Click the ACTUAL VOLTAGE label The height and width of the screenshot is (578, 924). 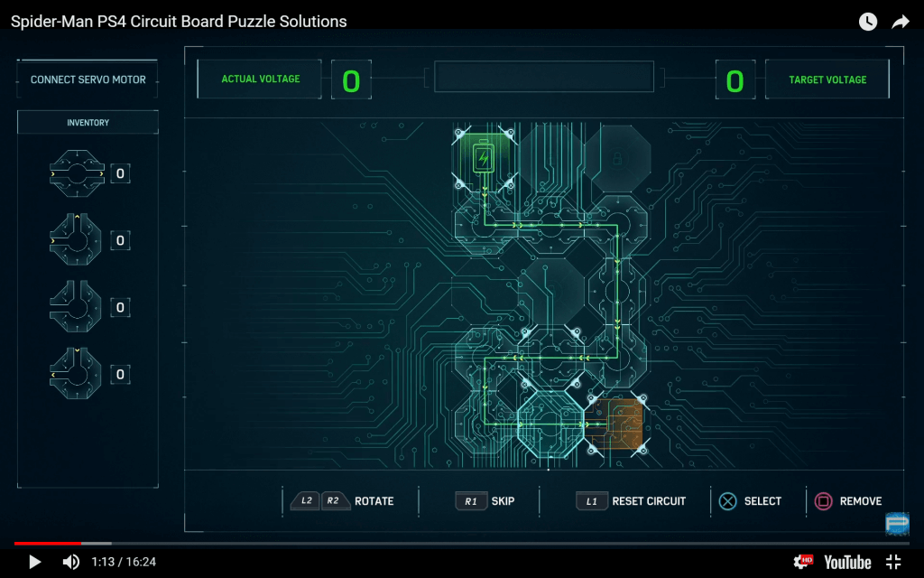[260, 79]
